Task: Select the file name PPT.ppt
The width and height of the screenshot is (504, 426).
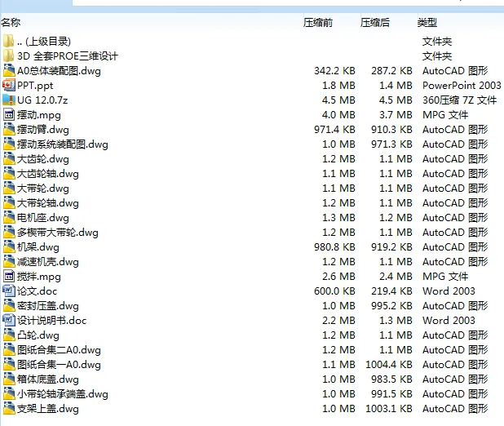Action: (35, 86)
